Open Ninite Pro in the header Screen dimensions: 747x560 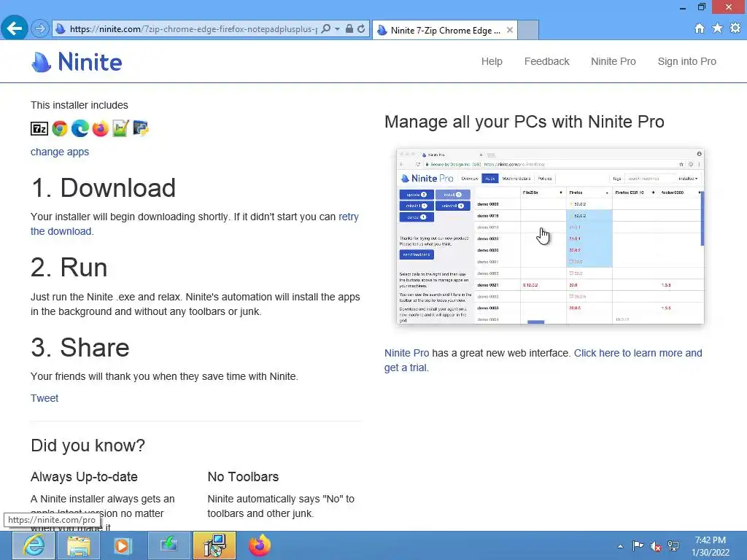[613, 61]
